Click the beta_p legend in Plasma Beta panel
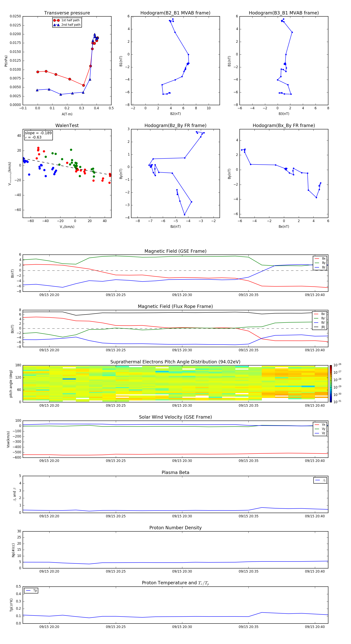This screenshot has width=351, height=644. coord(320,480)
